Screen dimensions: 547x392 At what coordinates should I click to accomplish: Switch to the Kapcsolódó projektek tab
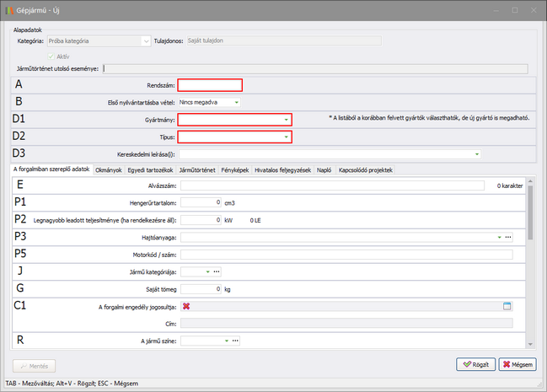365,169
